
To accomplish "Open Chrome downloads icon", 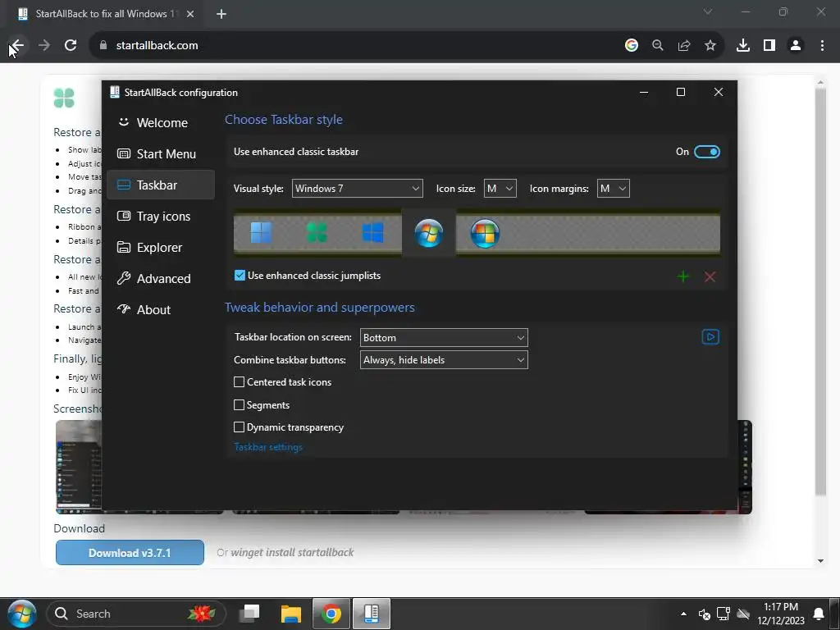I will pyautogui.click(x=743, y=46).
